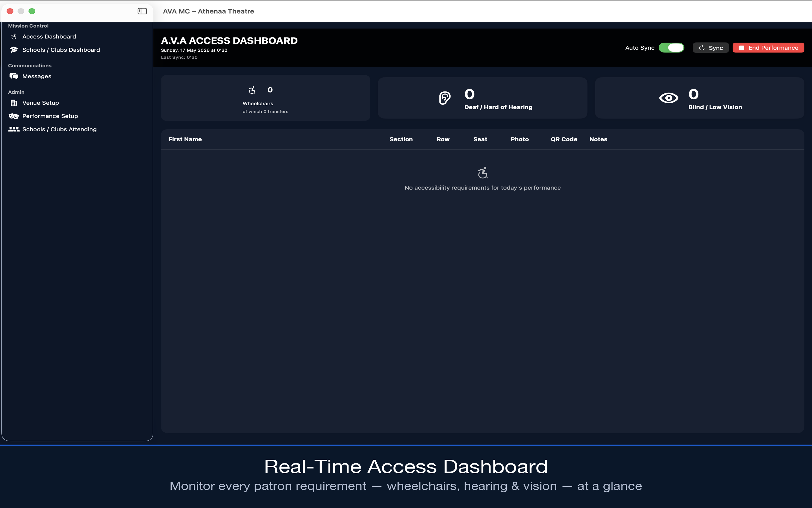
Task: Select Performance Setup in the sidebar
Action: (50, 116)
